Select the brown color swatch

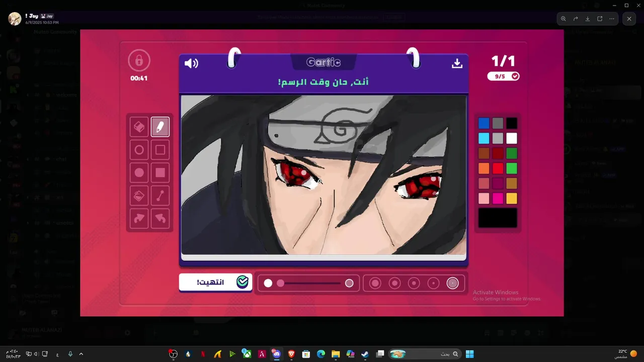point(484,153)
